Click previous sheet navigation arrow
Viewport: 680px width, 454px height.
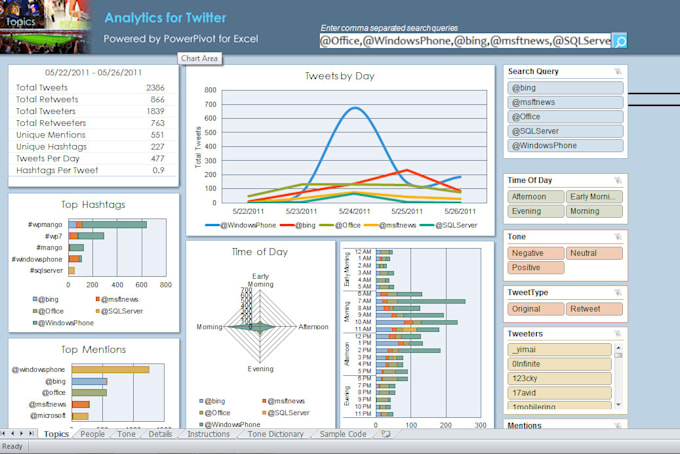tap(13, 433)
